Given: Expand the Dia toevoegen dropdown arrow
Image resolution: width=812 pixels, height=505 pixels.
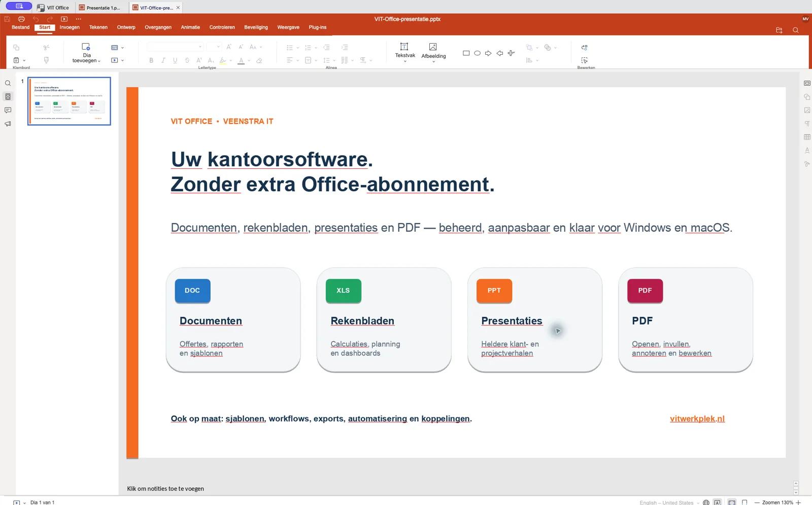Looking at the screenshot, I should tap(99, 61).
